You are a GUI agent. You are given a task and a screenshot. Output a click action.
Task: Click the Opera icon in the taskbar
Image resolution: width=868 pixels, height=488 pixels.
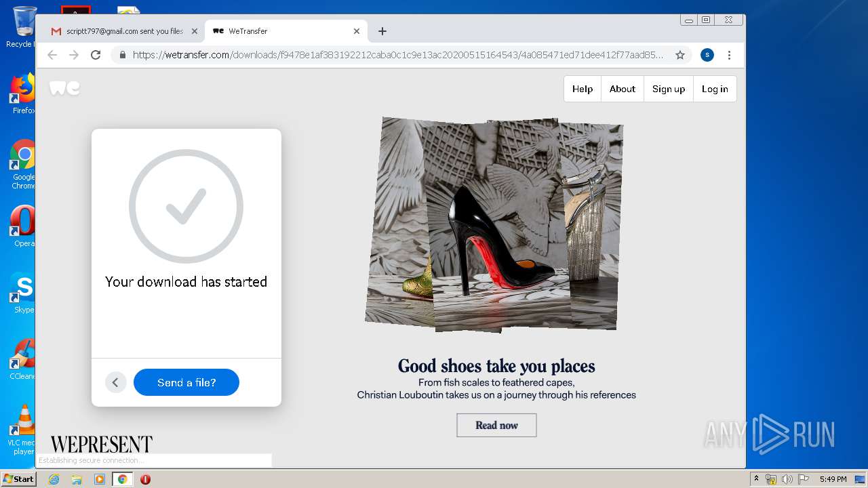click(145, 479)
